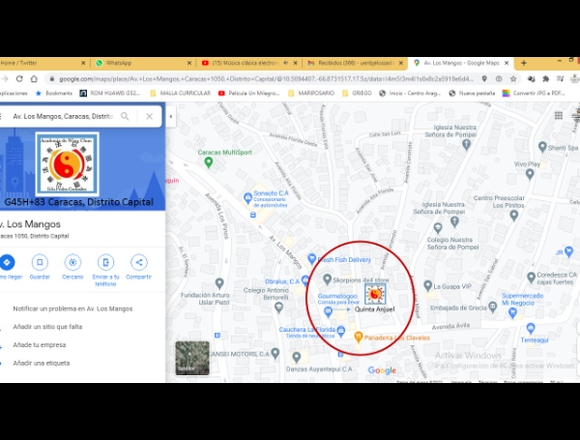Open the browser extensions puzzle icon
The height and width of the screenshot is (440, 580).
(x=546, y=79)
